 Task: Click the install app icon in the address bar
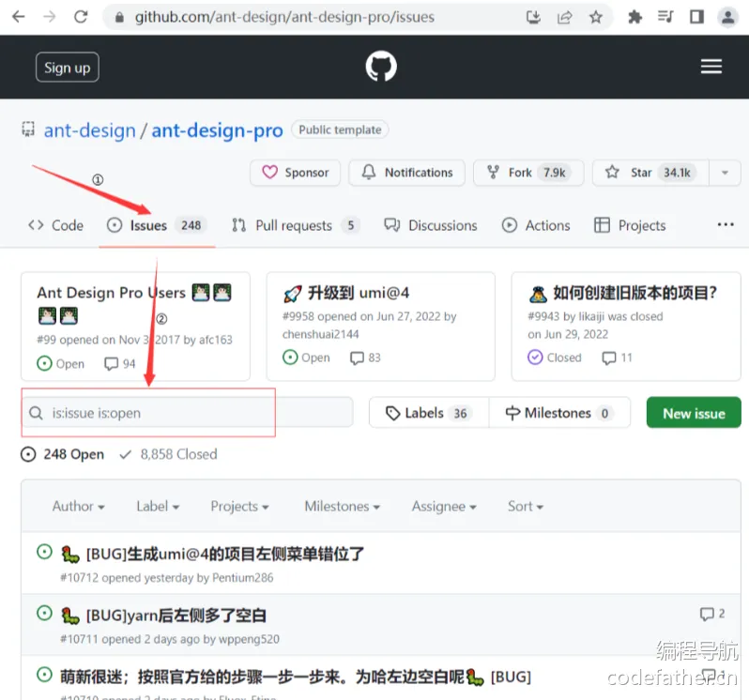[x=533, y=18]
